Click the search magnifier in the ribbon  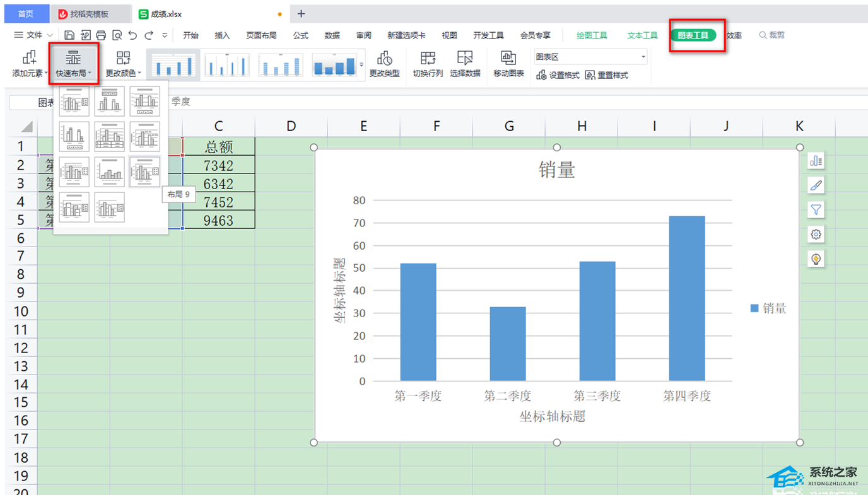pos(763,35)
